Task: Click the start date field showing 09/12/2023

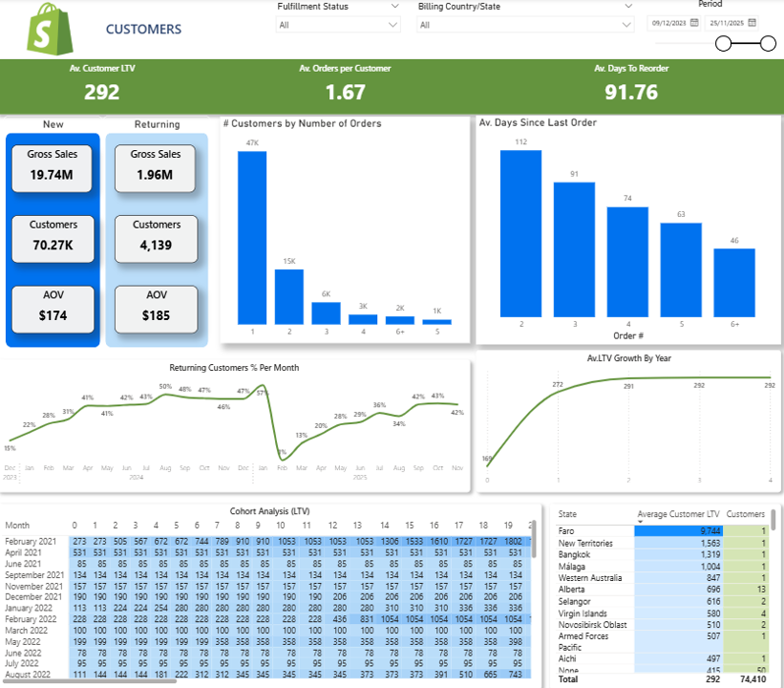Action: point(668,23)
